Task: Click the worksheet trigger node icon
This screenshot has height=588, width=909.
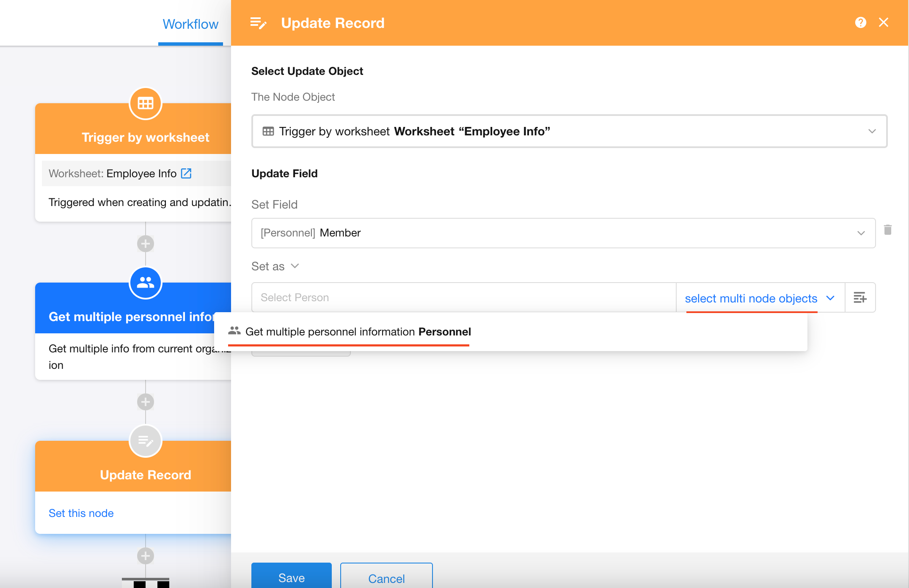Action: [x=145, y=103]
